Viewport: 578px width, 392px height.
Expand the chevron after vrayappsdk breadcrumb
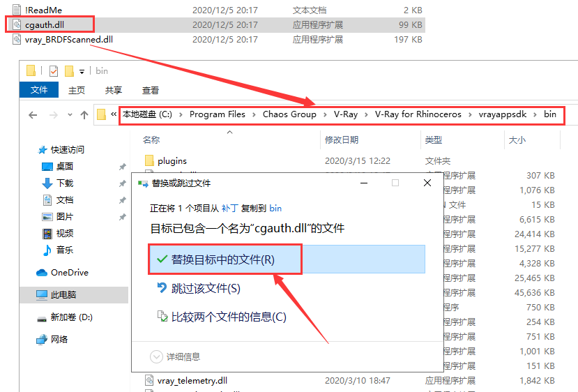535,114
